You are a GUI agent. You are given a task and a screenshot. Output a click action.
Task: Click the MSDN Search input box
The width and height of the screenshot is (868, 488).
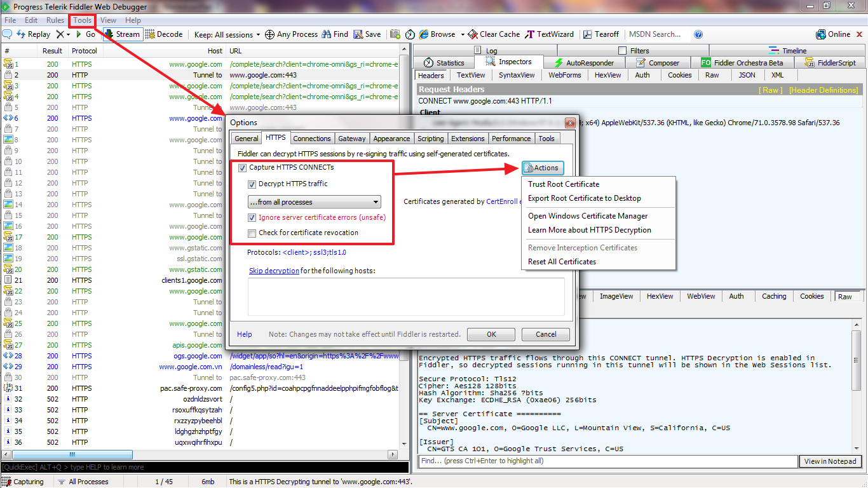click(658, 34)
